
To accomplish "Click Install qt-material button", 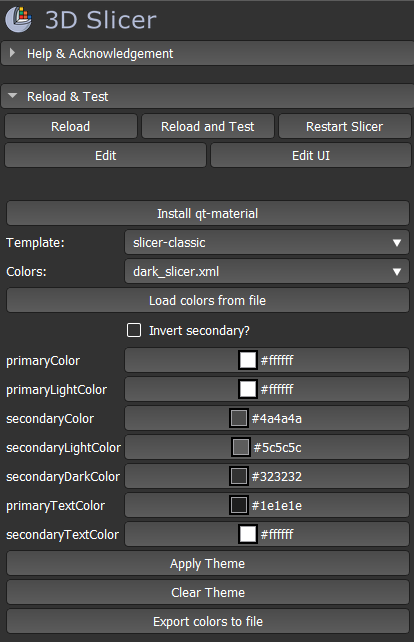I will click(x=208, y=213).
